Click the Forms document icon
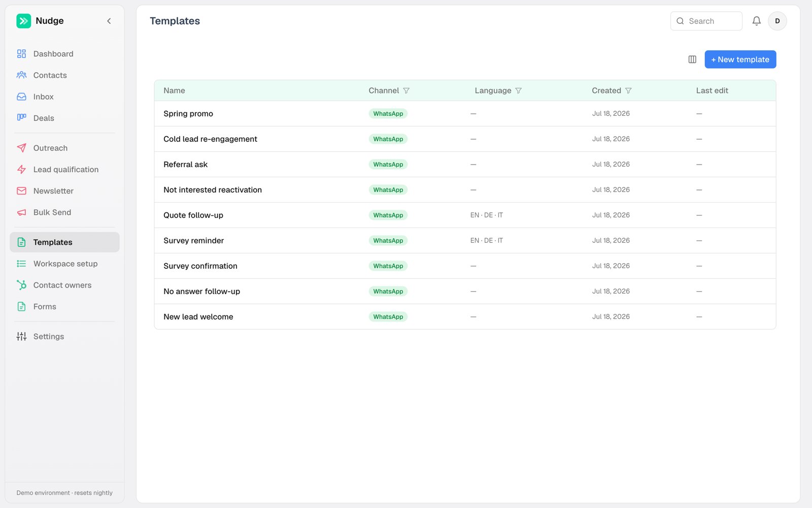This screenshot has height=508, width=812. tap(21, 306)
